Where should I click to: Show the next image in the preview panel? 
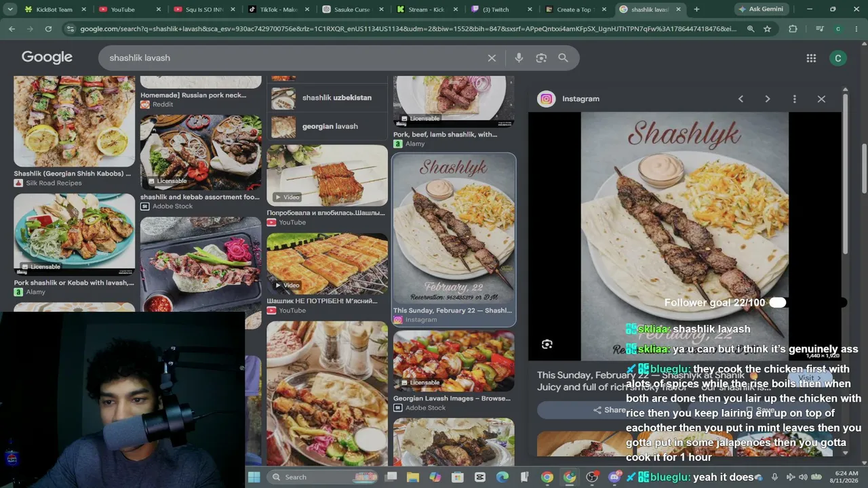click(x=767, y=99)
